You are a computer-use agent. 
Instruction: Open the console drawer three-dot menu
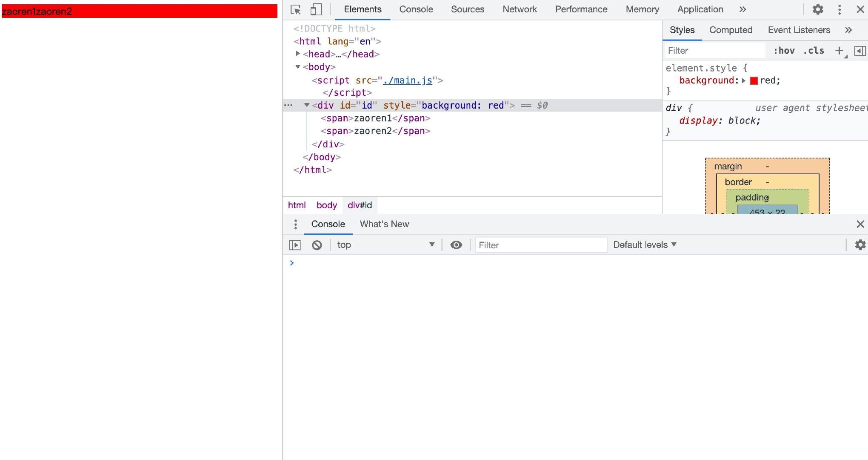(x=295, y=224)
